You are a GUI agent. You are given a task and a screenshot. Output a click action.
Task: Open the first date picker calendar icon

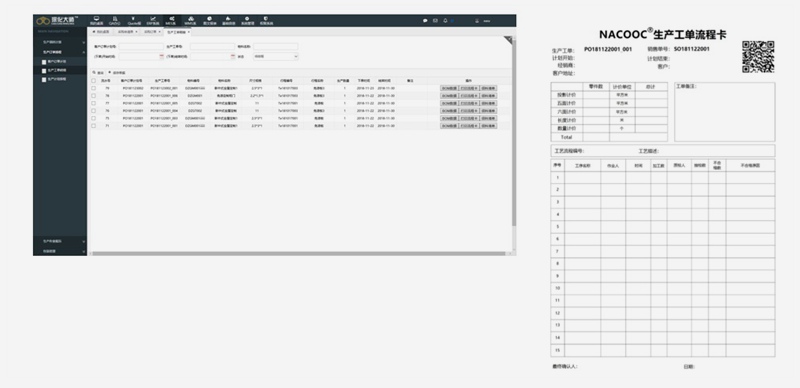(x=162, y=57)
